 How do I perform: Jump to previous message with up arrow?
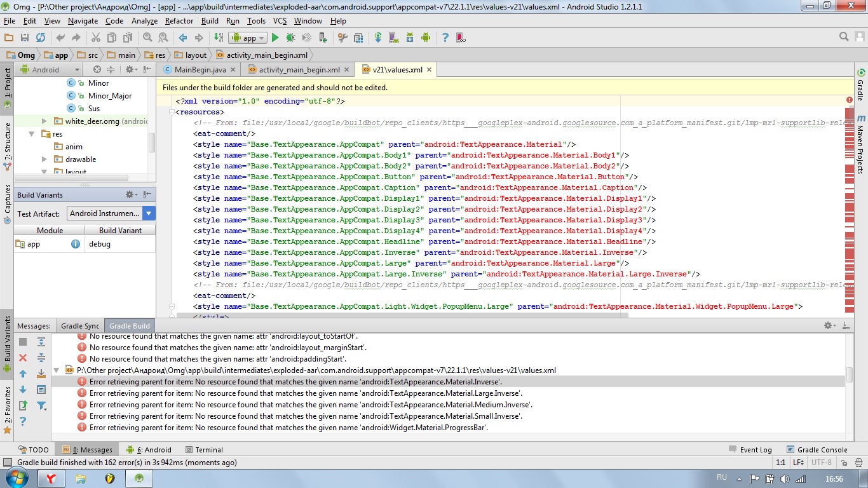[x=23, y=374]
